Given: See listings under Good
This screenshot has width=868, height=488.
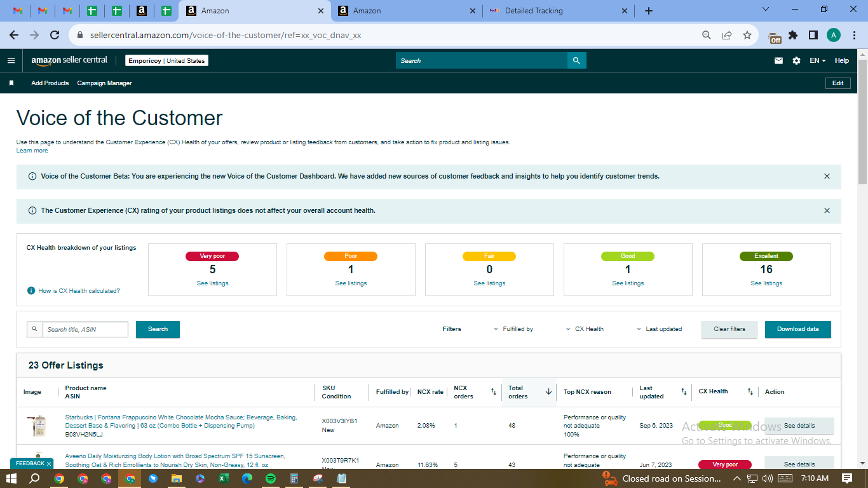Looking at the screenshot, I should (628, 283).
